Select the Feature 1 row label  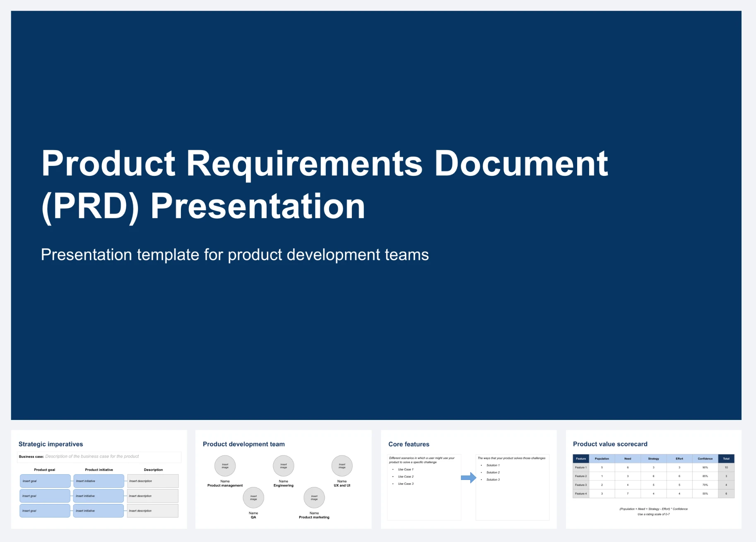(x=581, y=468)
